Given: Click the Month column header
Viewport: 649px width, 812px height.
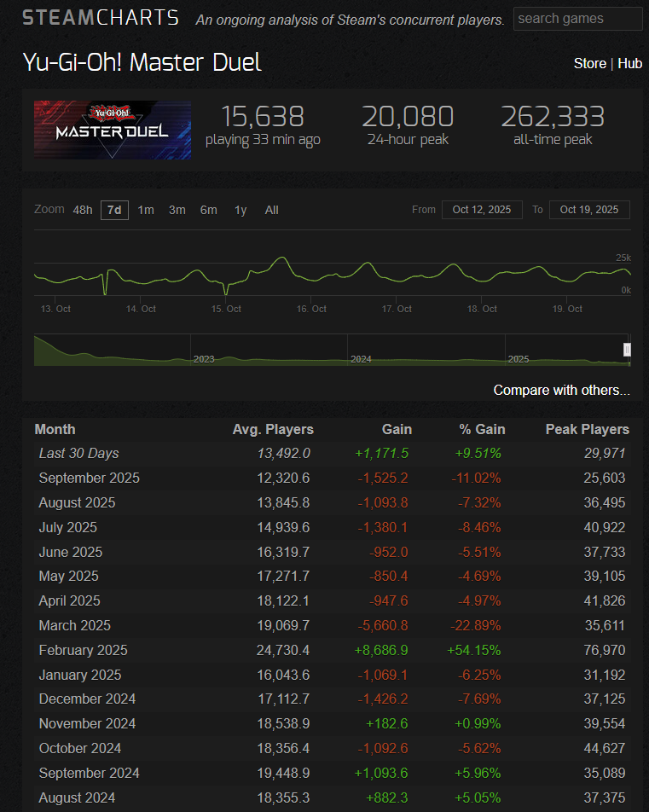Looking at the screenshot, I should (55, 429).
